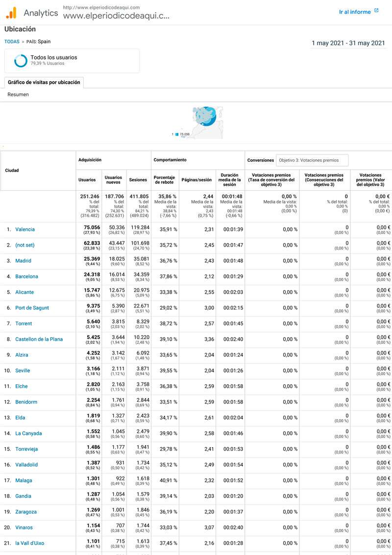Screen dimensions: 392x555
Task: Open the Vinaros city link
Action: point(24,528)
